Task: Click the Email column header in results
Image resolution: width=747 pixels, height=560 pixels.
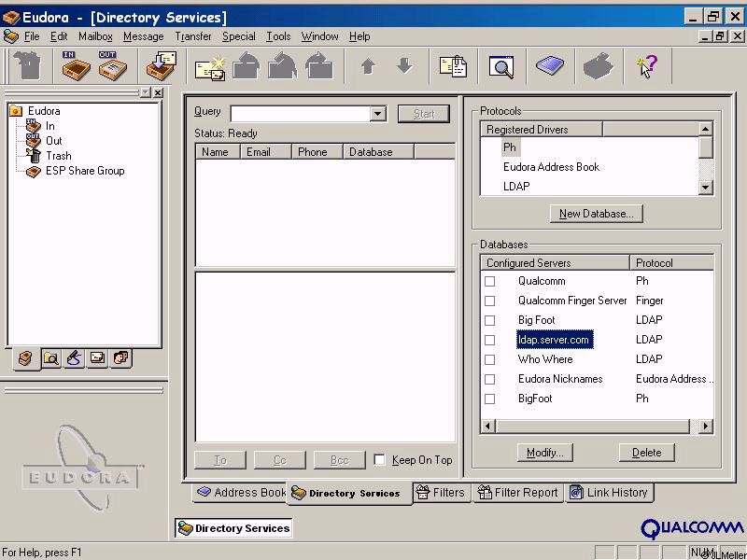Action: 267,152
